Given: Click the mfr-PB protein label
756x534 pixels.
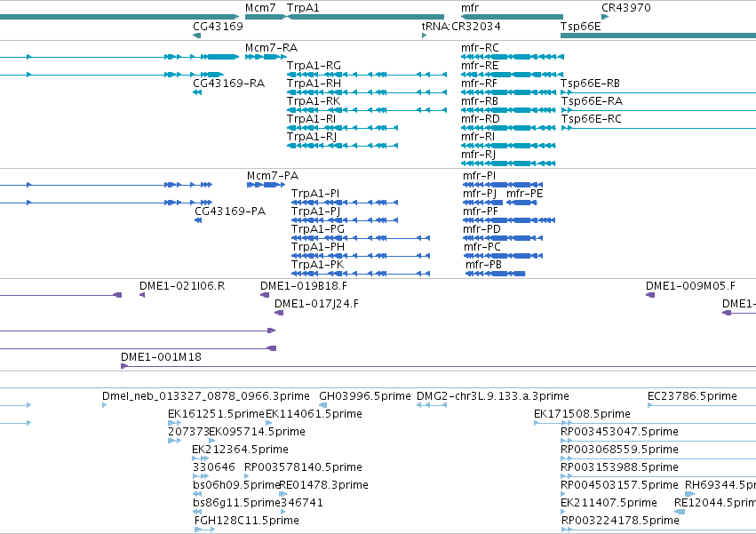Looking at the screenshot, I should click(x=483, y=265).
